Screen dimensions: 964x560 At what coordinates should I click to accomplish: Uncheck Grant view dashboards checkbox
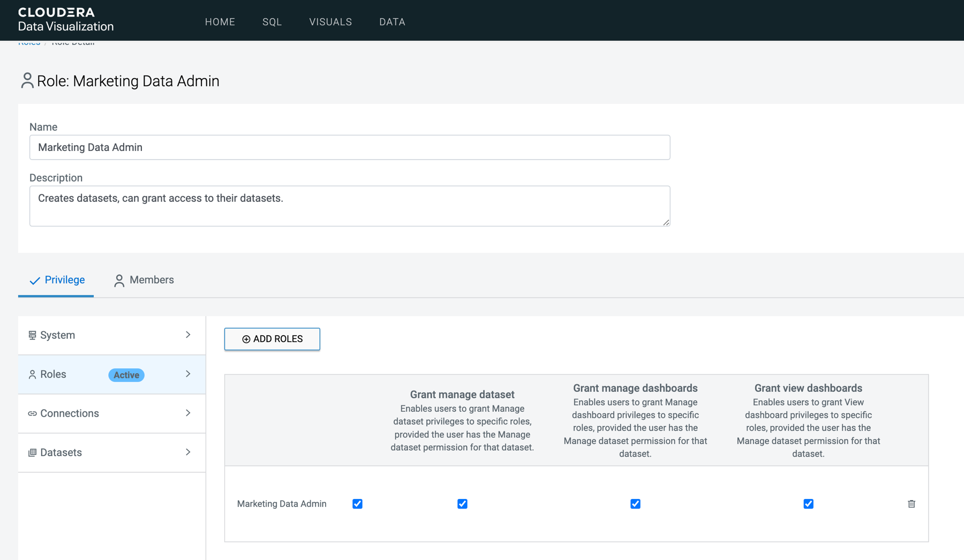pos(808,504)
